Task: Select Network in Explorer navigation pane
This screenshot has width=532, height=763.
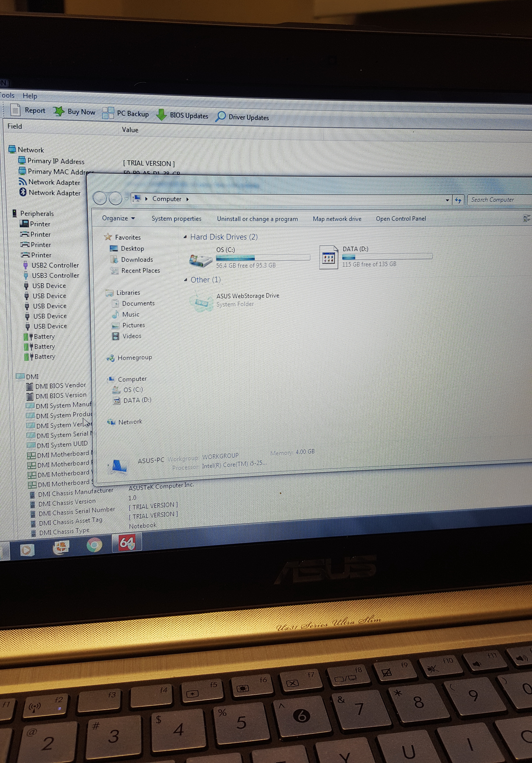Action: [130, 422]
